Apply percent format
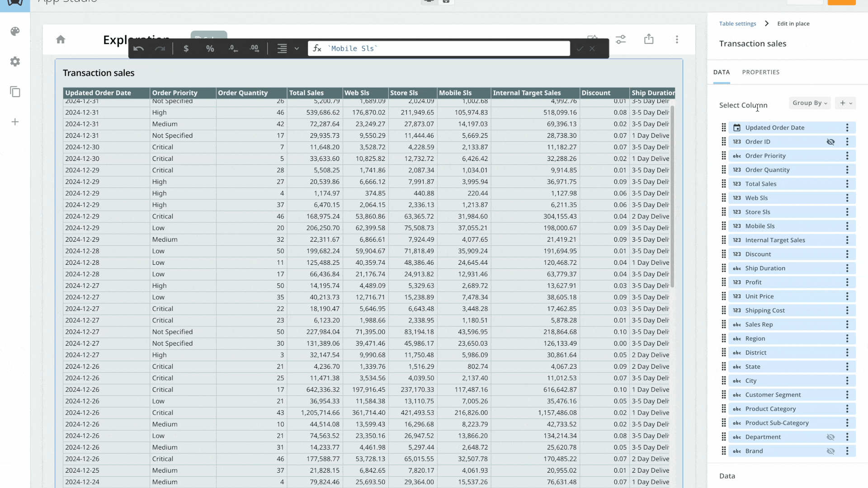 210,48
